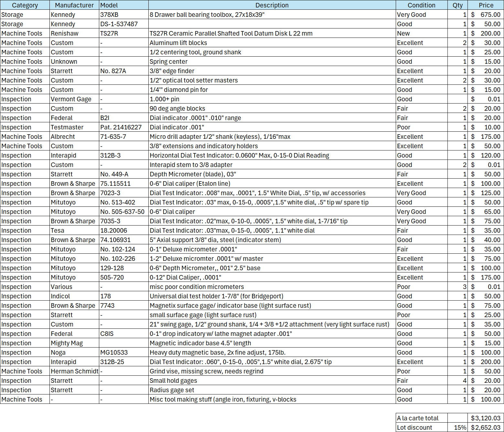Image resolution: width=504 pixels, height=432 pixels.
Task: Click the 'Mighty Mag' manufacturer cell
Action: 74,343
